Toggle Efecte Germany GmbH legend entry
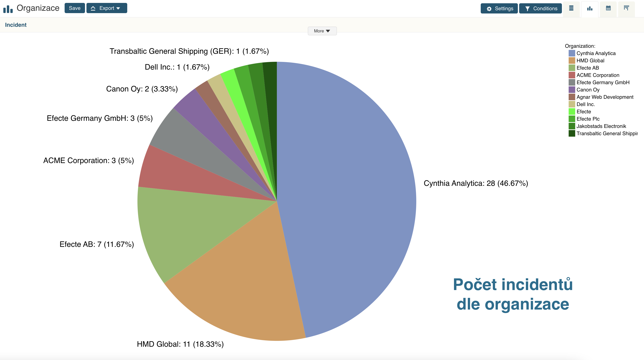 tap(603, 82)
